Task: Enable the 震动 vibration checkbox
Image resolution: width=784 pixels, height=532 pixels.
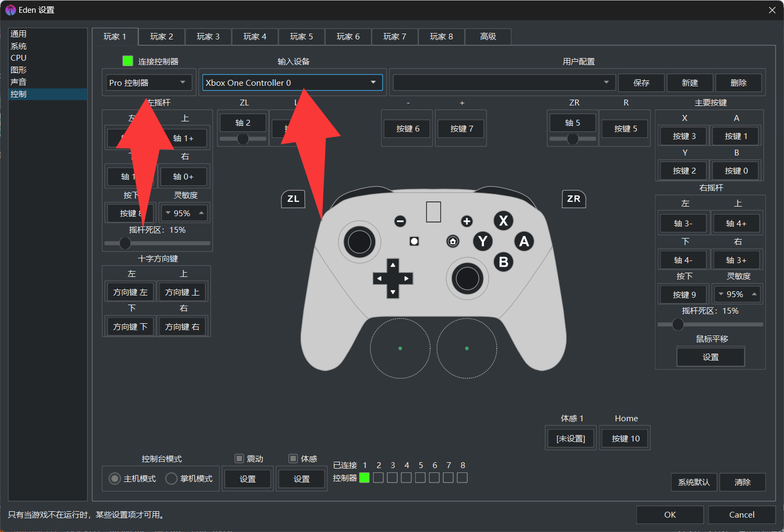Action: 239,459
